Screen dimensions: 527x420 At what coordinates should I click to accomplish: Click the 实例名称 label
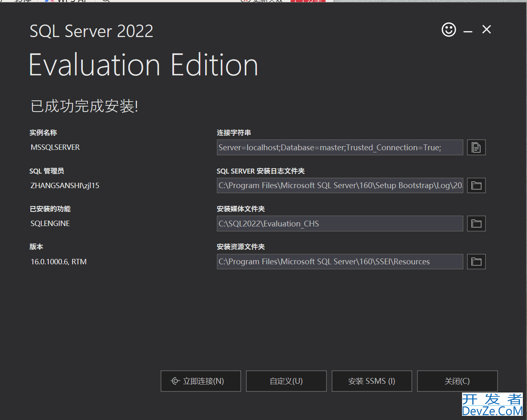(43, 133)
